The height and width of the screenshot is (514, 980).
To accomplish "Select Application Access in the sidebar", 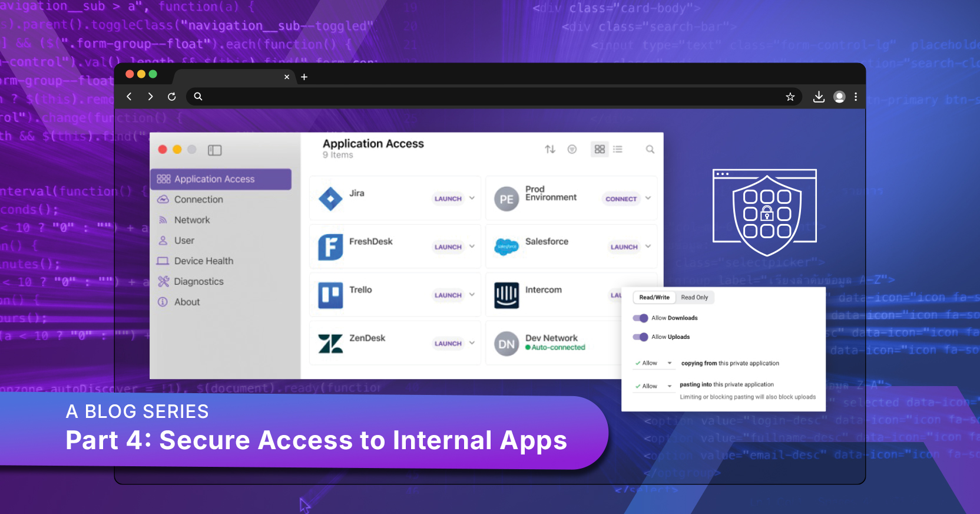I will pos(221,179).
